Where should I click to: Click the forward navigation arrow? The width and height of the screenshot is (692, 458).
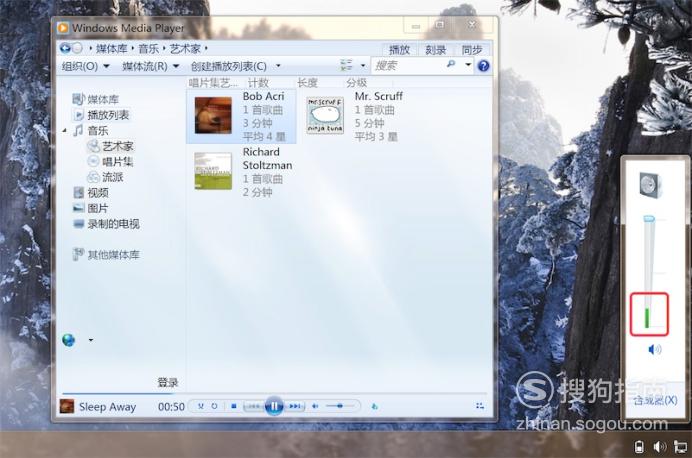click(x=77, y=48)
